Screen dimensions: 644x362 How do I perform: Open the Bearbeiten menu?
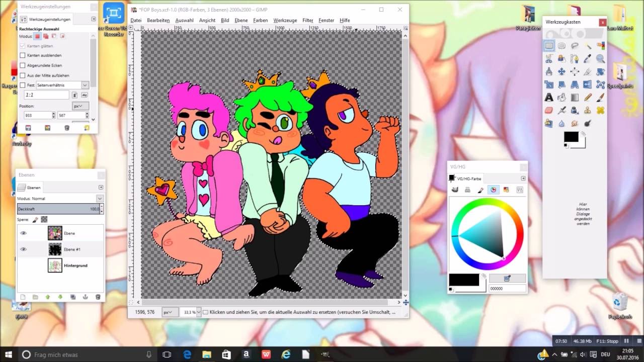click(x=158, y=20)
